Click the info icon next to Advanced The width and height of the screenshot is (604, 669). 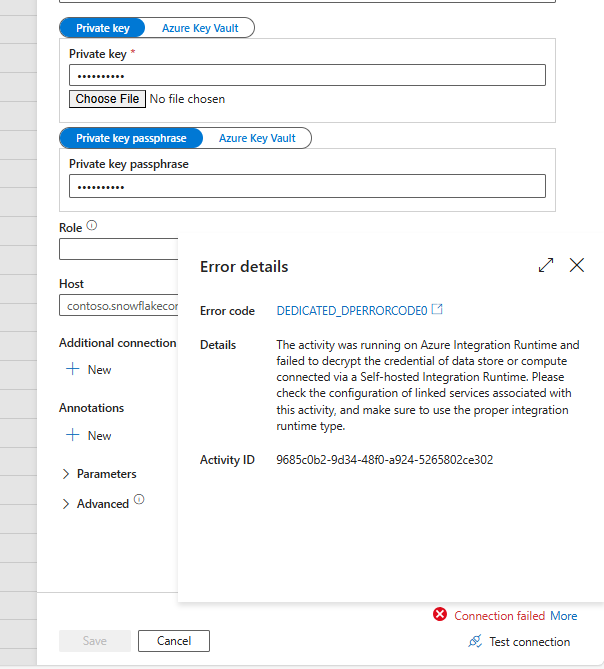[139, 499]
